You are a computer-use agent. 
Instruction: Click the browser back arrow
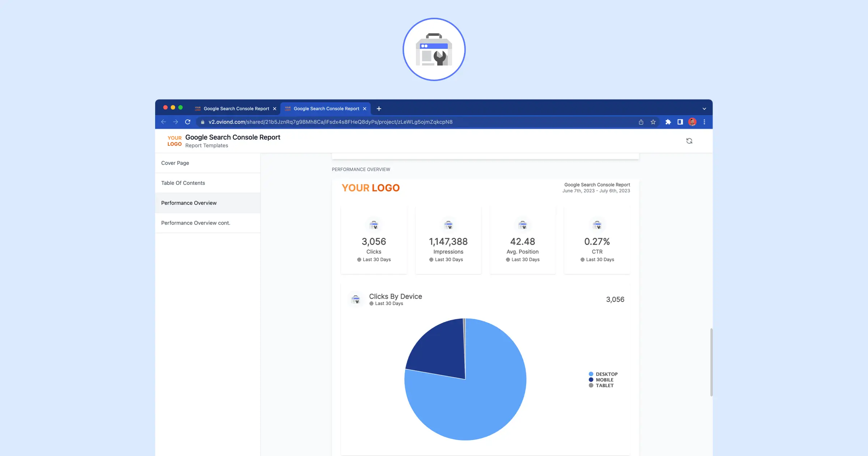point(163,122)
